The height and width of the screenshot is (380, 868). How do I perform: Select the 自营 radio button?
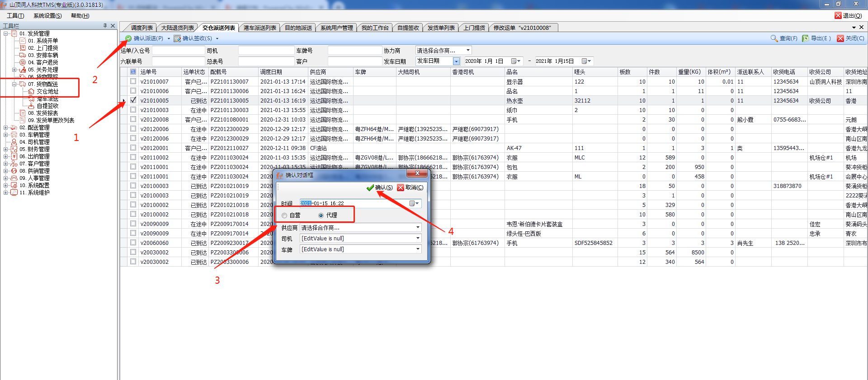coord(284,216)
